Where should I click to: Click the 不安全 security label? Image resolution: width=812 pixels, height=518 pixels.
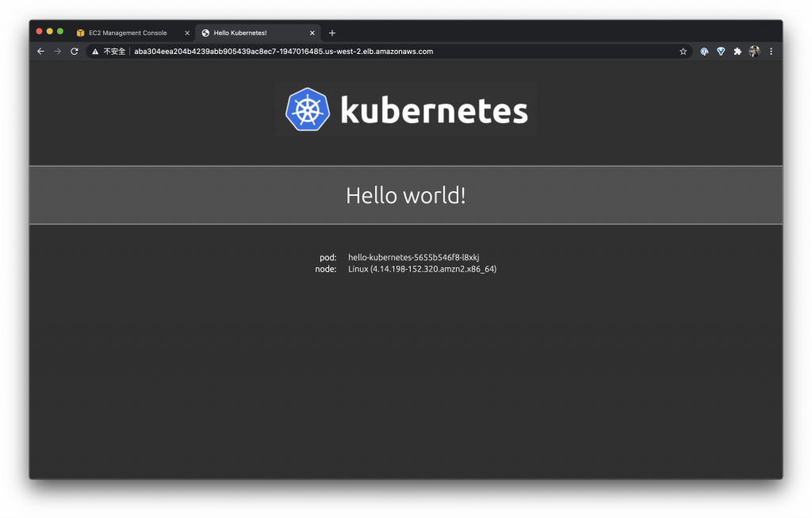tap(114, 52)
